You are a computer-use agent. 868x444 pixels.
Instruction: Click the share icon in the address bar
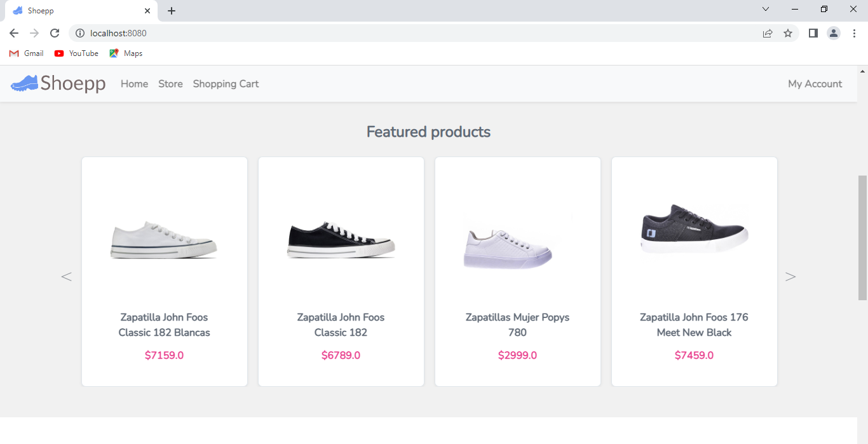(767, 33)
